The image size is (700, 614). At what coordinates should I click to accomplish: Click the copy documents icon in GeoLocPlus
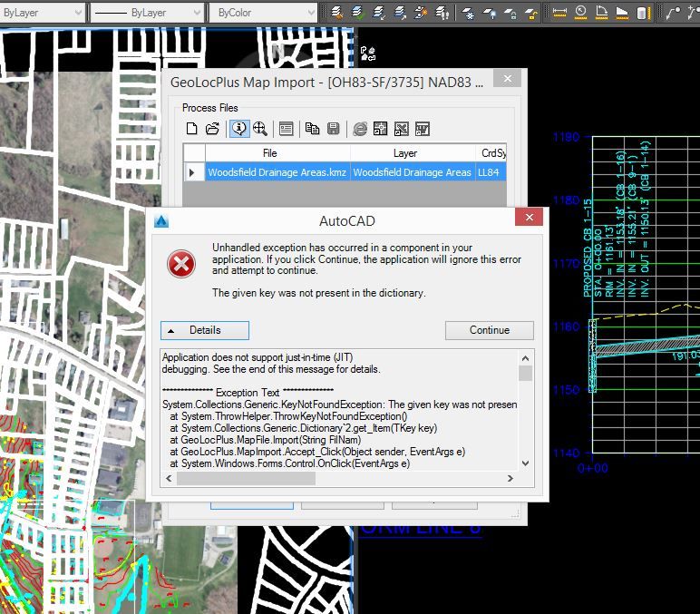(312, 129)
